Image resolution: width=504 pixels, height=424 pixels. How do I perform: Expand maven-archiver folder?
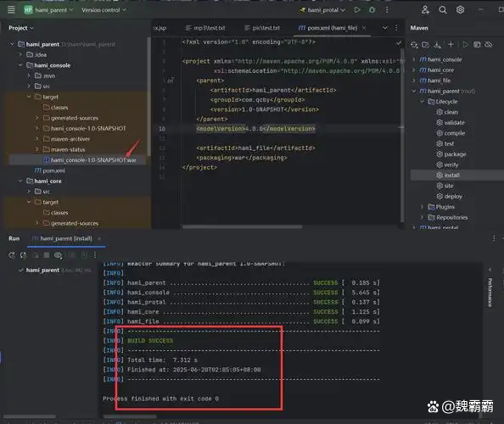pyautogui.click(x=37, y=139)
